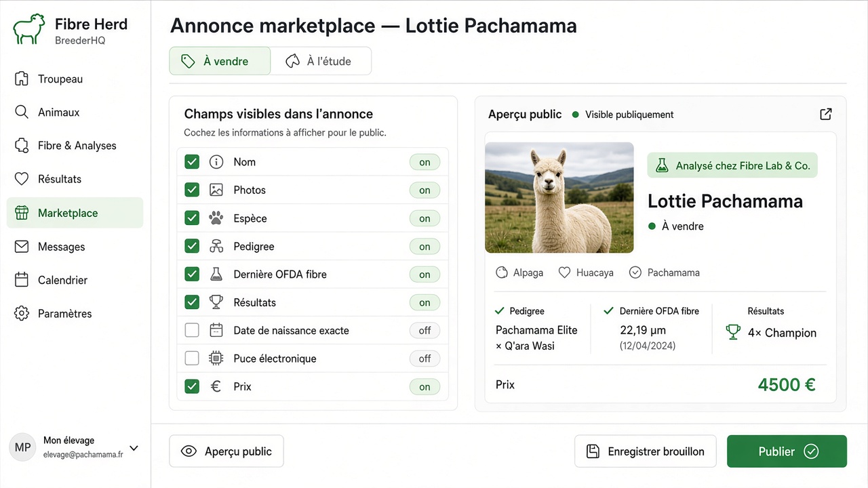Click the euro icon beside Prix
Image resolution: width=868 pixels, height=488 pixels.
pos(216,386)
